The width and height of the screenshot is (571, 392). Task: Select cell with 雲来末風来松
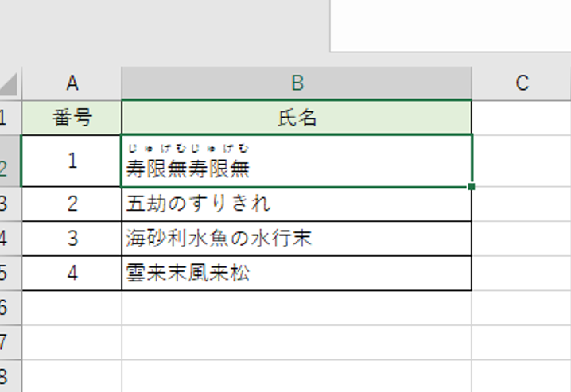coord(297,273)
